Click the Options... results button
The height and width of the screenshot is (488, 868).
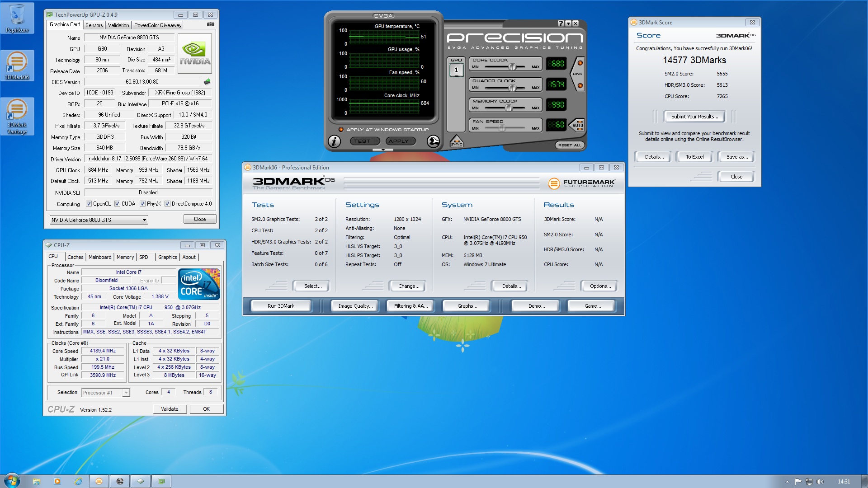pyautogui.click(x=600, y=286)
